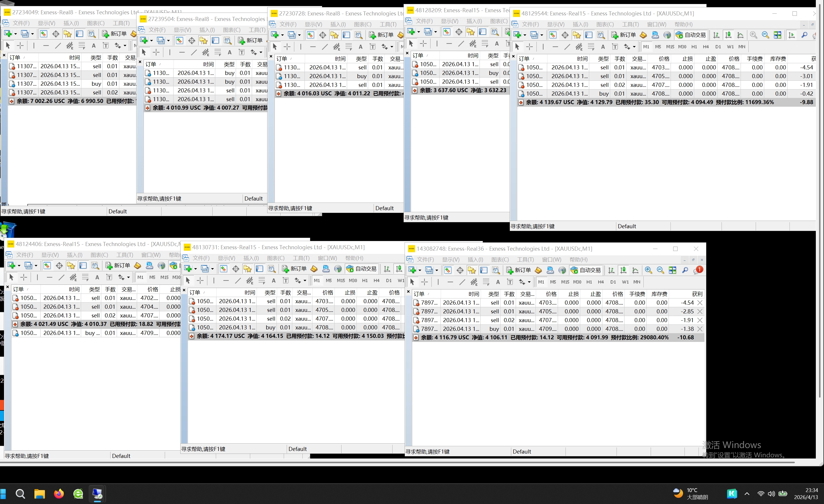Viewport: 824px width, 504px height.
Task: Expand profiles dropdown in window 27234049
Action: click(32, 34)
